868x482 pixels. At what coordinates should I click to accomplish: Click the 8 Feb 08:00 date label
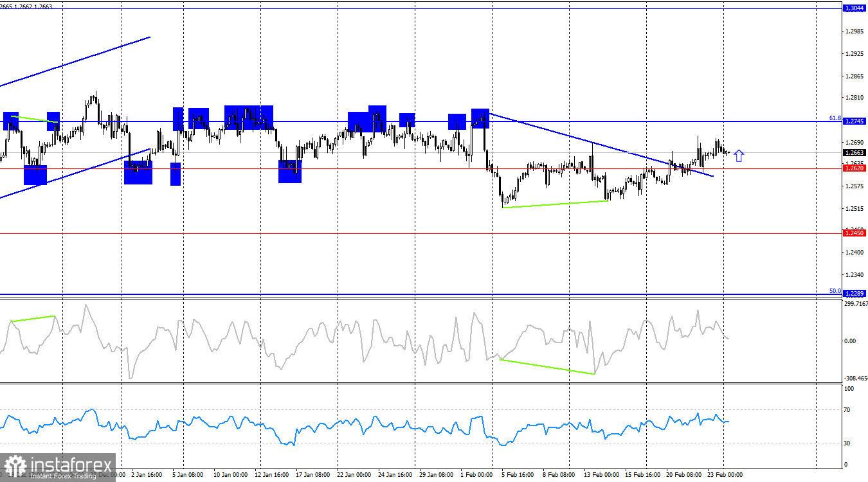[x=559, y=476]
